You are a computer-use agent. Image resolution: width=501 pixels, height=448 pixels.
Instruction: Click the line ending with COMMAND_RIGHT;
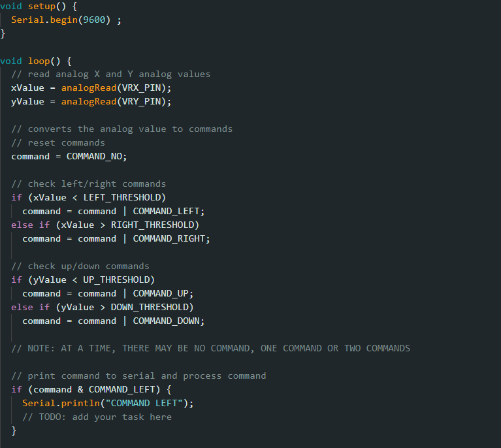(x=116, y=239)
